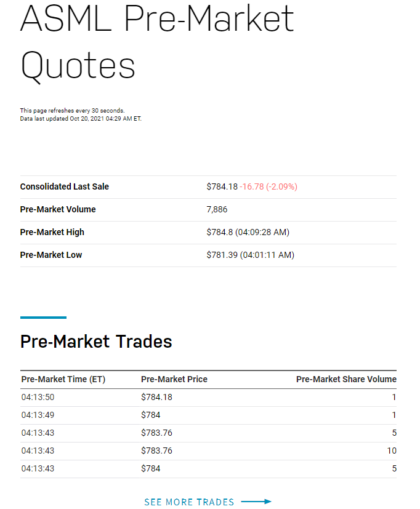This screenshot has height=509, width=420.
Task: Click the red -16.78 (-2.09%) change value
Action: [269, 186]
